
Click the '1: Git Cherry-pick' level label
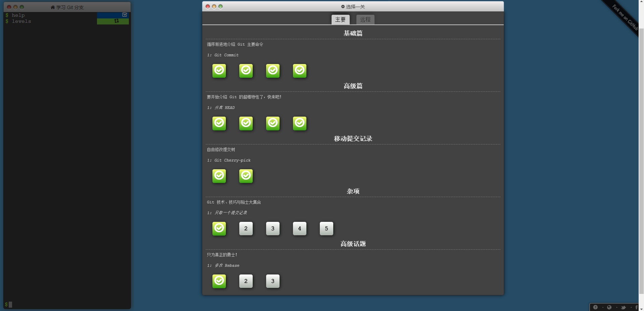click(229, 160)
